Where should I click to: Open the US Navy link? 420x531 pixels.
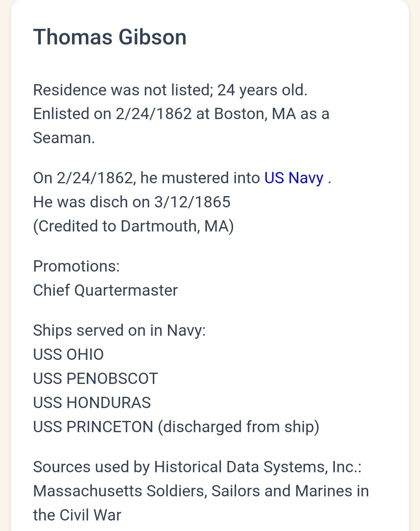coord(294,178)
